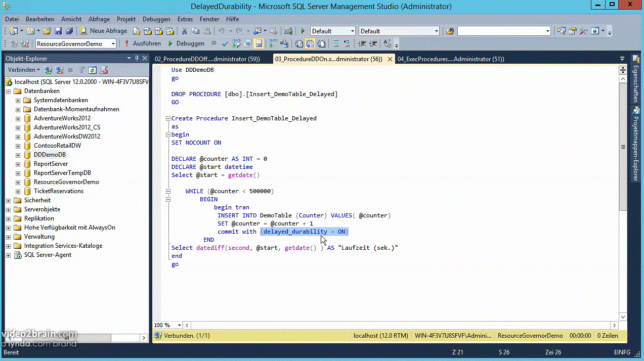Toggle include actual execution plan
This screenshot has width=644, height=361.
[273, 43]
